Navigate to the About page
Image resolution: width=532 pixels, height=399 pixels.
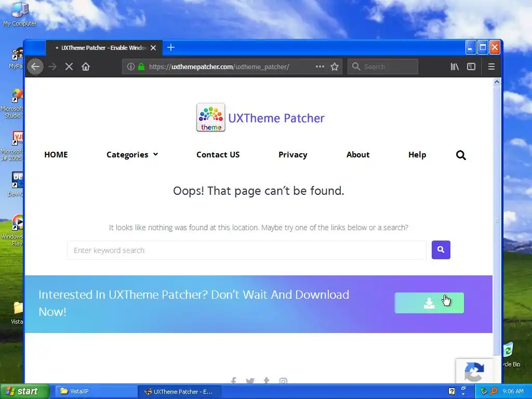(x=358, y=155)
